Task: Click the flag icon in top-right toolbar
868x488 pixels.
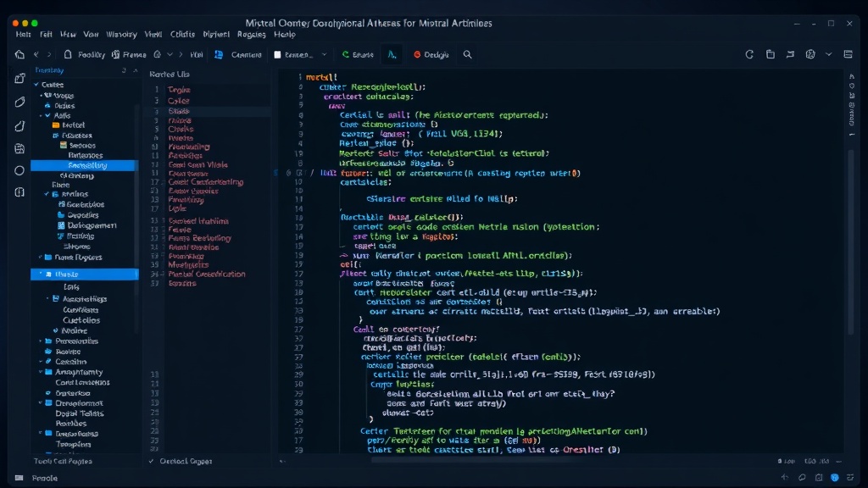Action: (x=790, y=54)
